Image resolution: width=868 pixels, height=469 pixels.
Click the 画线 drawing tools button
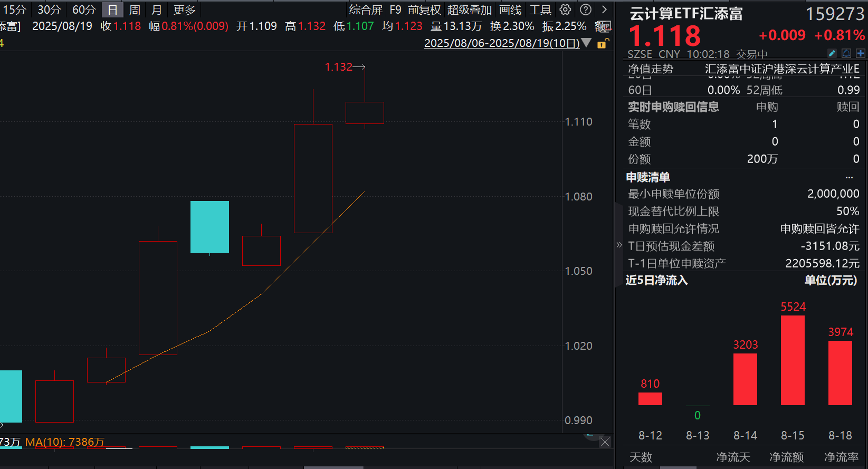510,9
